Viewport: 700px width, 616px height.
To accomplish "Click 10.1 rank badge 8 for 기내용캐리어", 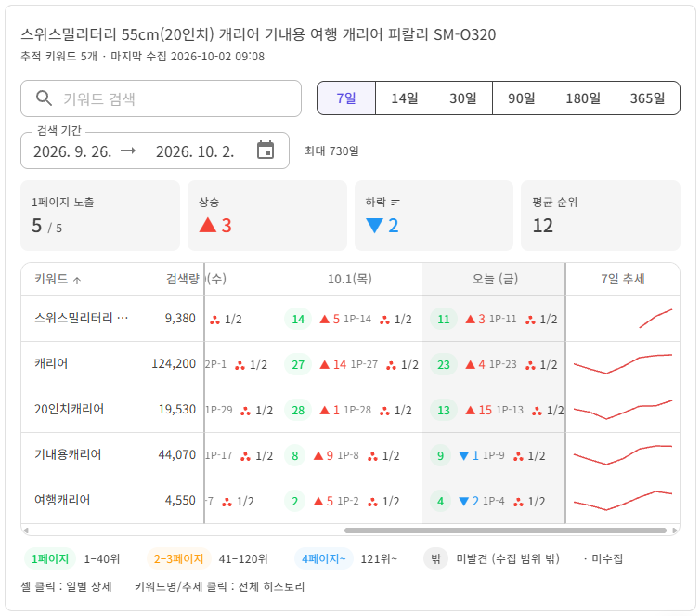I will (x=294, y=455).
